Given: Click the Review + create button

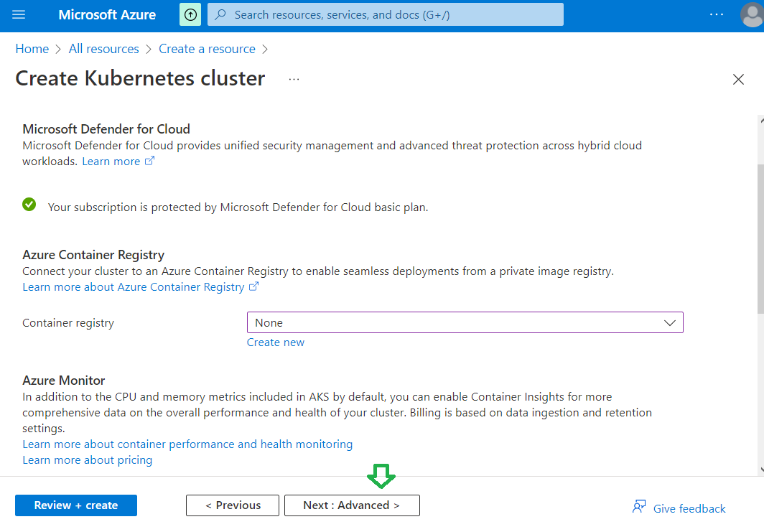Looking at the screenshot, I should pyautogui.click(x=76, y=505).
